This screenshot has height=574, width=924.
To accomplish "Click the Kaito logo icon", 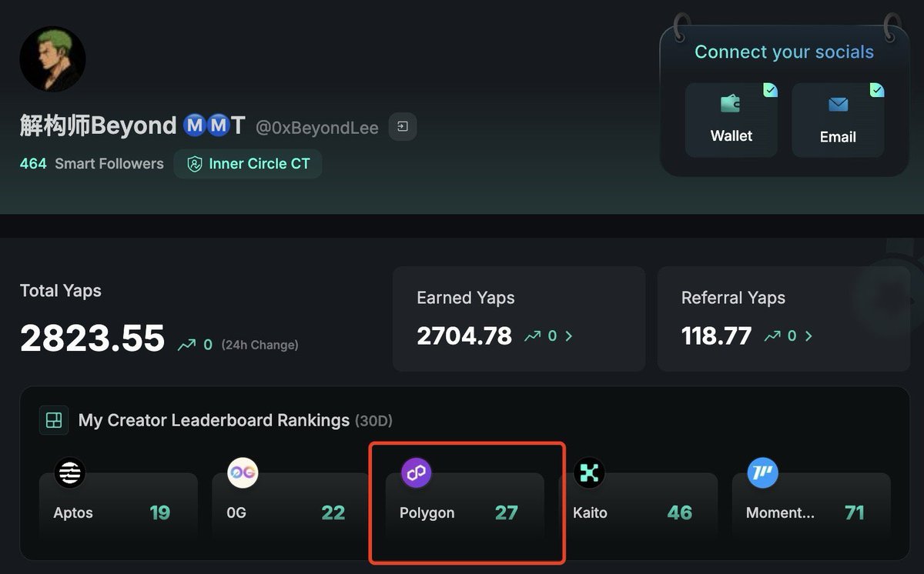I will pos(589,472).
